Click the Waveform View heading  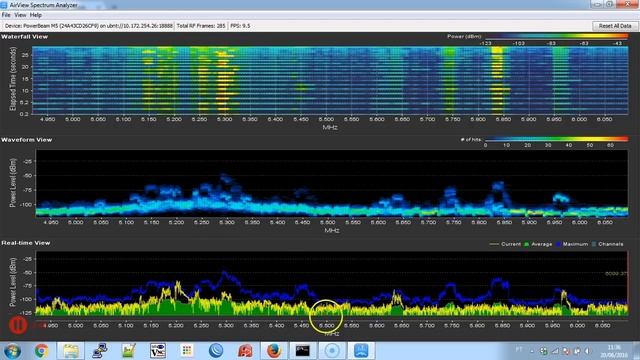[27, 140]
